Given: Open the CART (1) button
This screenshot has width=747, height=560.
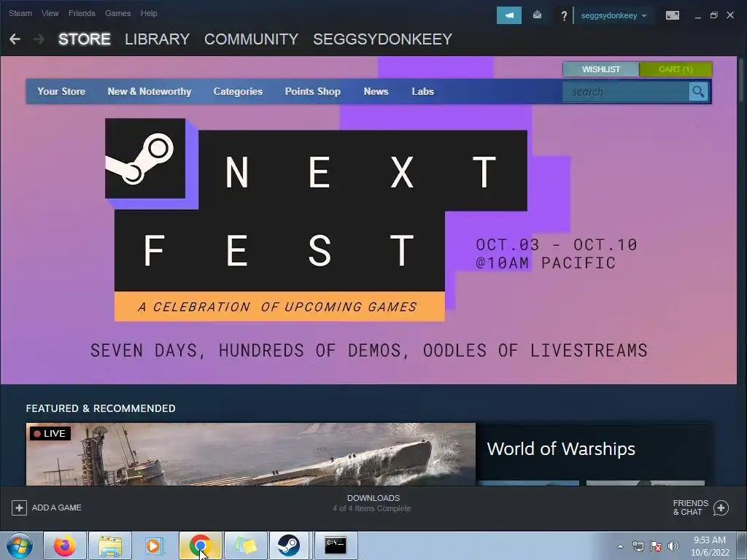Looking at the screenshot, I should [x=676, y=69].
